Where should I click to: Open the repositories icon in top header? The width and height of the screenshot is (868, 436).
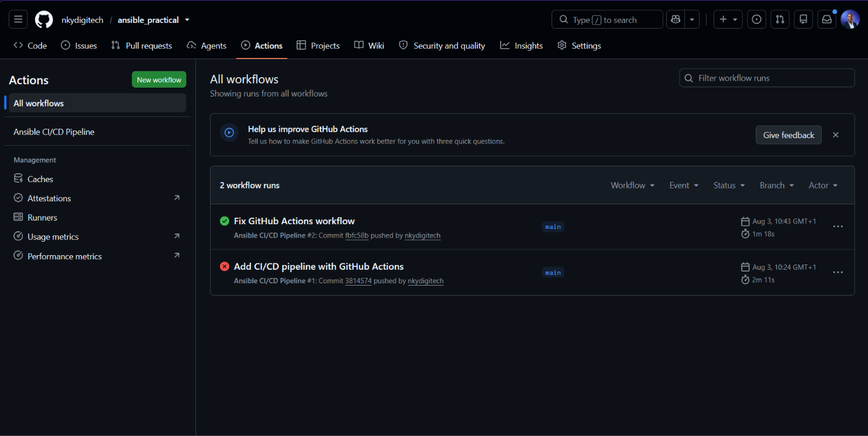[x=803, y=19]
